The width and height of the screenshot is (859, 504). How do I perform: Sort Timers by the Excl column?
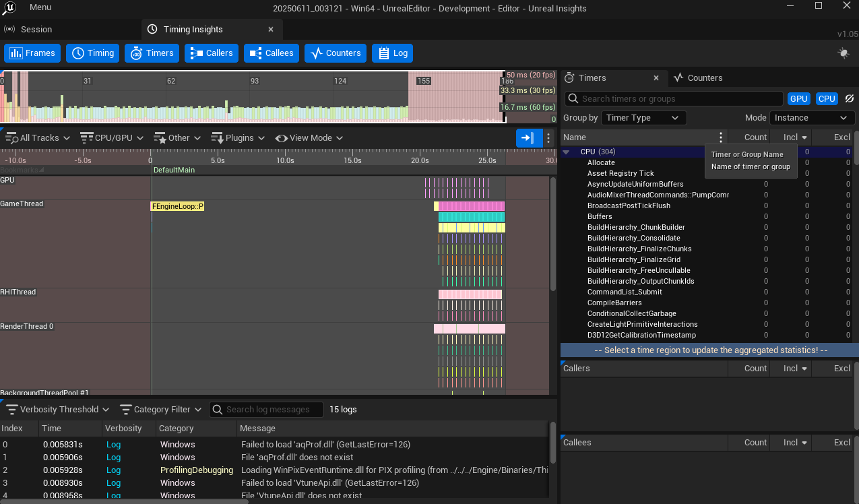[x=842, y=137]
